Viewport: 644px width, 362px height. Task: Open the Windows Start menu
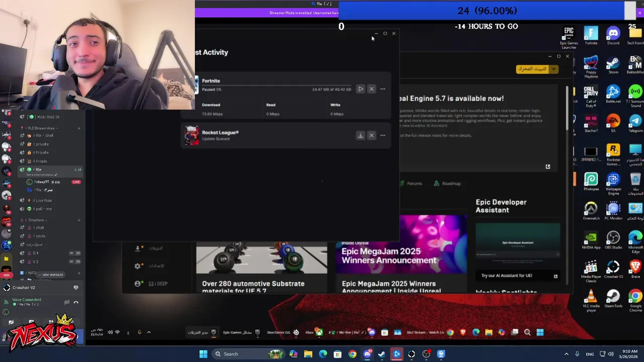pyautogui.click(x=203, y=354)
